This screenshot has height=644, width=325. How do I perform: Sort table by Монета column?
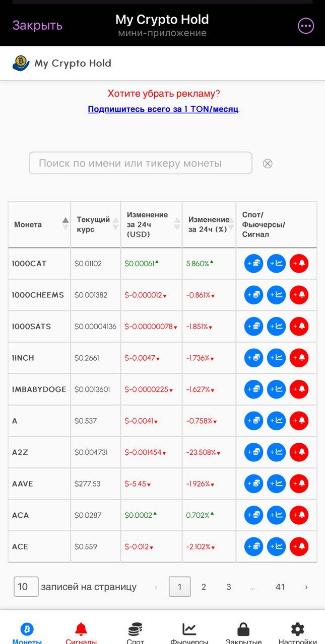pos(65,224)
